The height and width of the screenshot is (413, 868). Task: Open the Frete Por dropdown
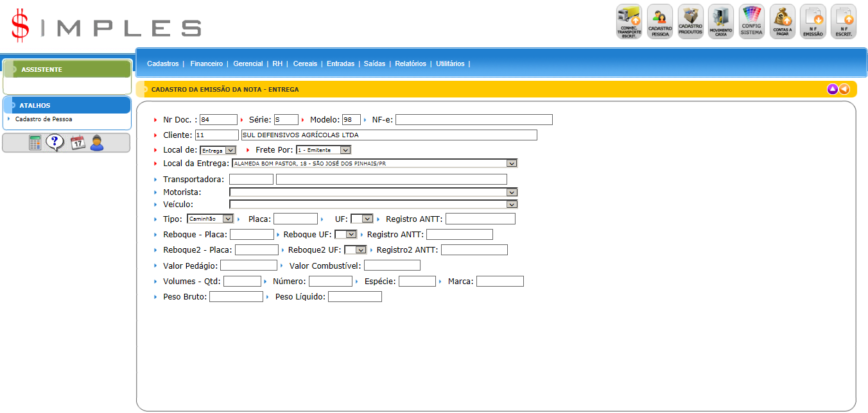[x=345, y=150]
